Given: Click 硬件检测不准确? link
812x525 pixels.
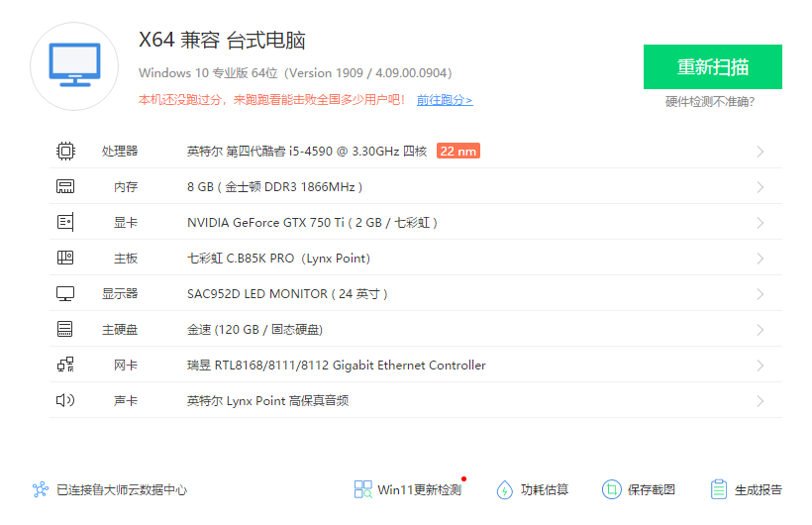Looking at the screenshot, I should [x=710, y=102].
